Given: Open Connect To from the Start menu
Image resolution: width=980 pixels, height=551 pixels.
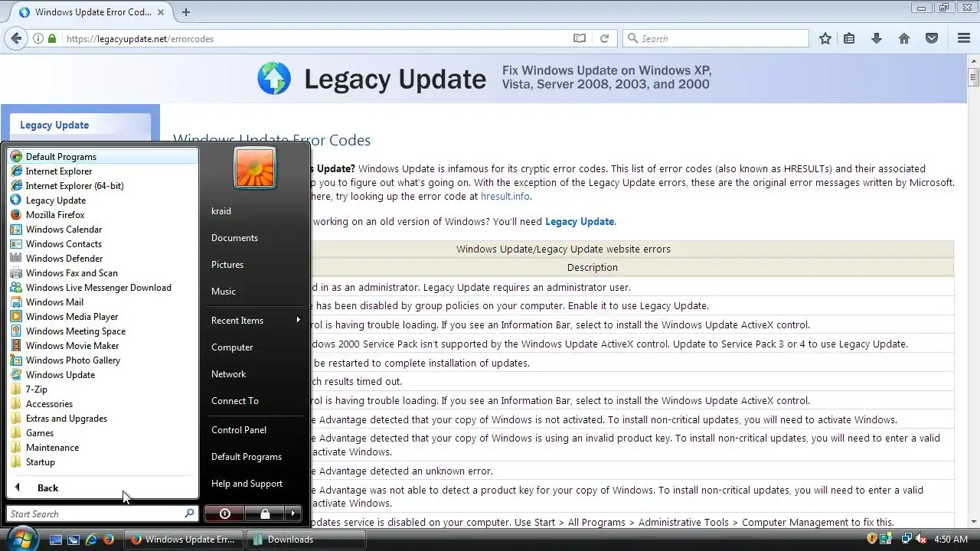Looking at the screenshot, I should click(254, 400).
